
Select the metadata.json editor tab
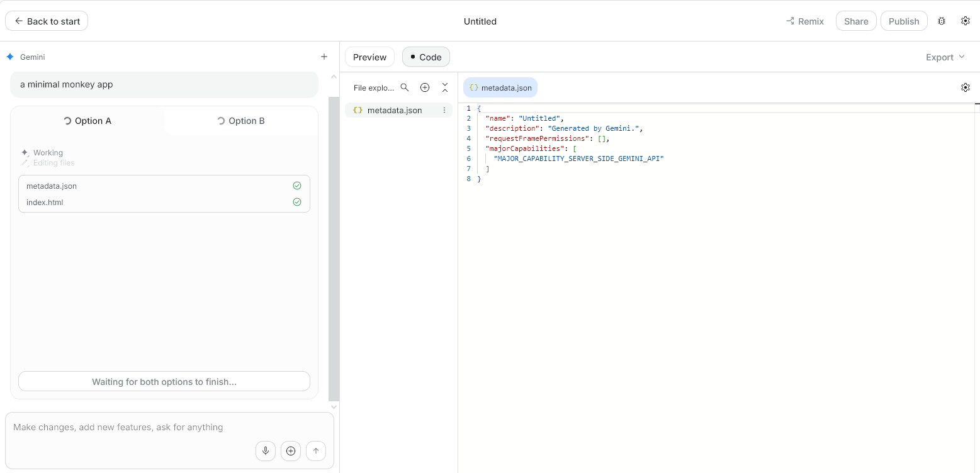(x=500, y=87)
